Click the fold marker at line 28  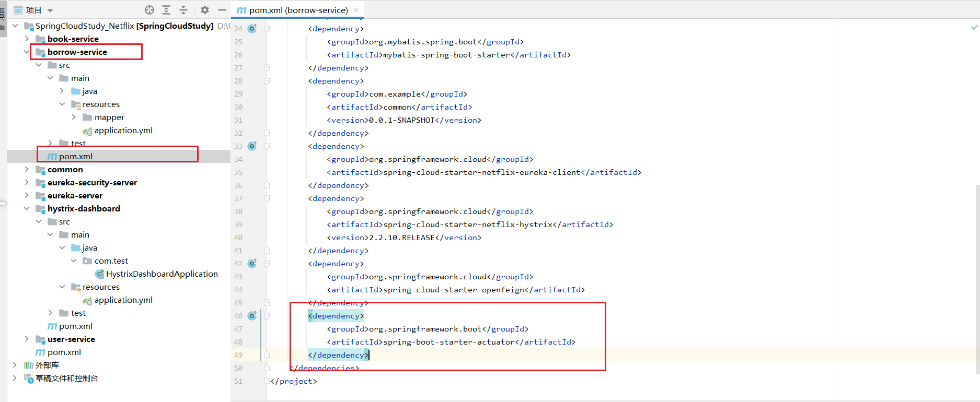267,81
